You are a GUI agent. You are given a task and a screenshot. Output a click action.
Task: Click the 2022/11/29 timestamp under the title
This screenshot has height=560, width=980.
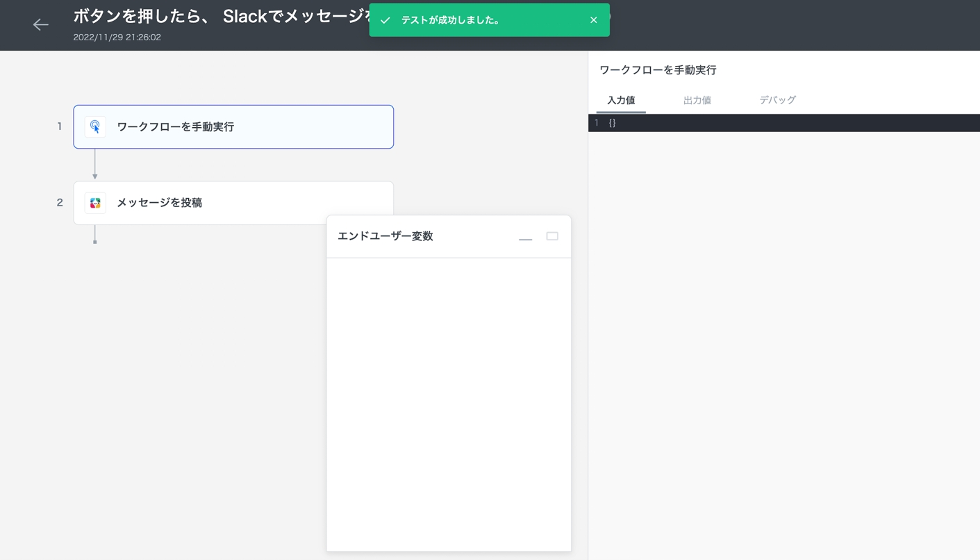pos(117,38)
